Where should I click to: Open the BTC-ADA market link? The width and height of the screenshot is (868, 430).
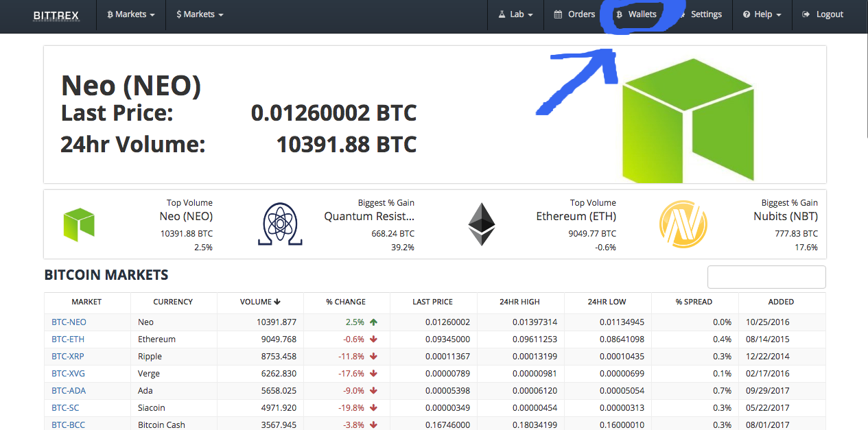69,391
